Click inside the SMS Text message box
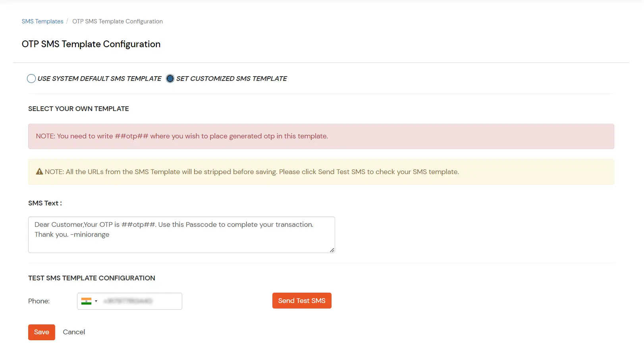Viewport: 644px width, 347px height. coord(181,234)
